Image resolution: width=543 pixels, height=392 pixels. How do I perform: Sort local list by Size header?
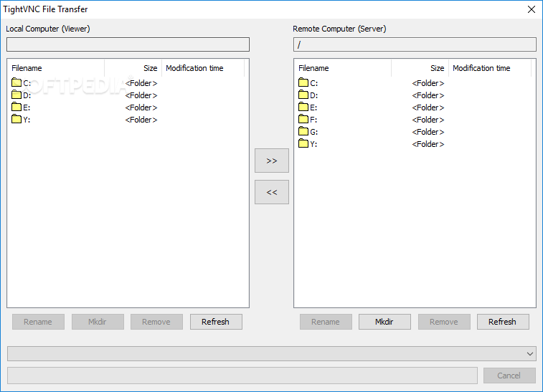tap(133, 68)
